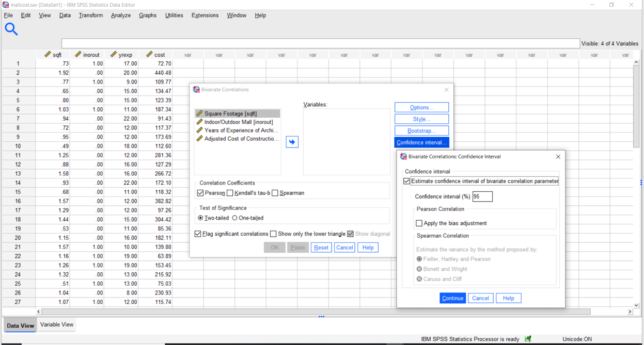The image size is (644, 345).
Task: Click the cell editor bar above the grid
Action: 320,44
